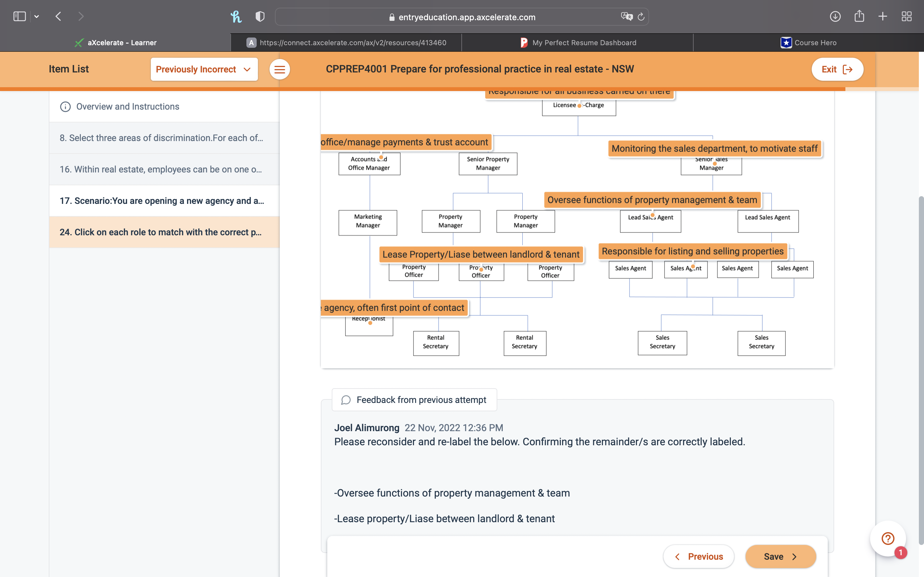This screenshot has width=924, height=577.
Task: Open a new tab with the plus icon
Action: tap(883, 16)
